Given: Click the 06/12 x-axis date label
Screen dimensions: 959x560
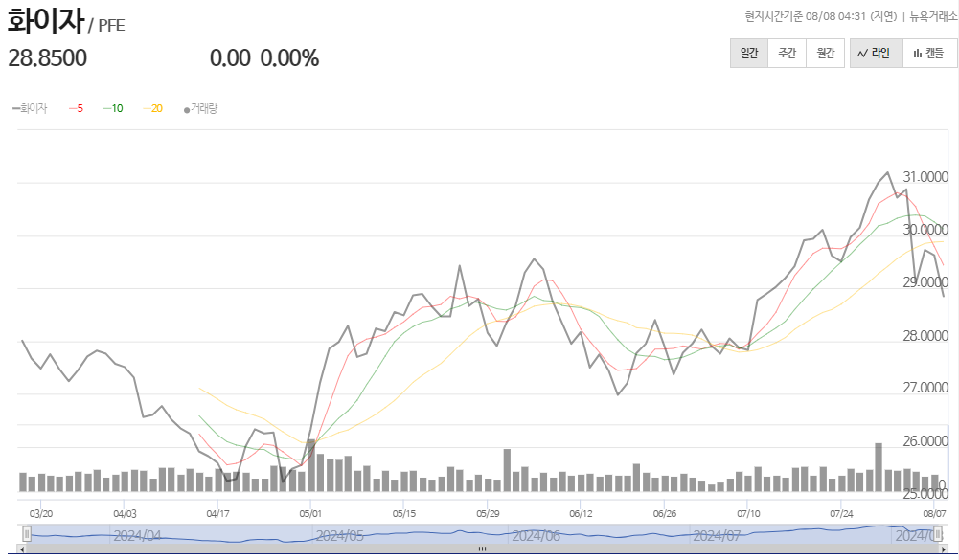Looking at the screenshot, I should (x=581, y=513).
